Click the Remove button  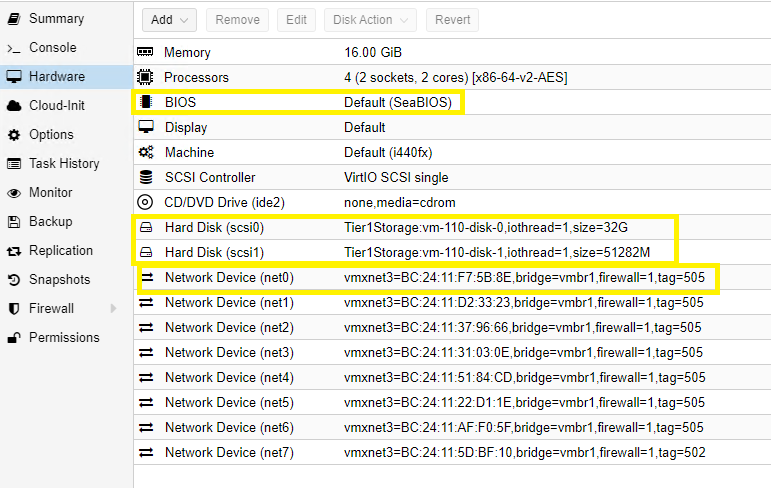(x=237, y=20)
